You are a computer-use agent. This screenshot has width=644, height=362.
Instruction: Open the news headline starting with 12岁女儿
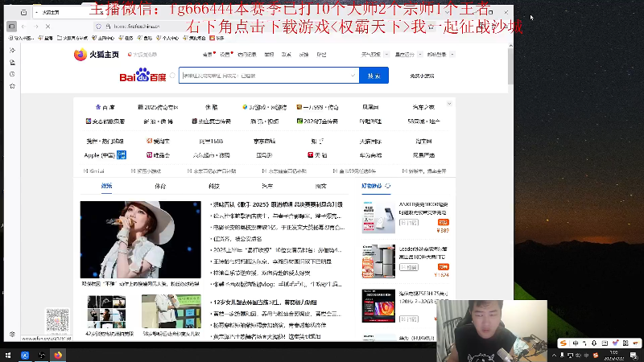coord(266,302)
